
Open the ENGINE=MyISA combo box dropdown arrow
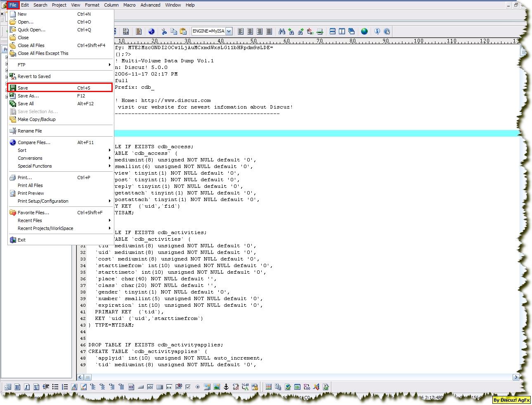[x=229, y=31]
